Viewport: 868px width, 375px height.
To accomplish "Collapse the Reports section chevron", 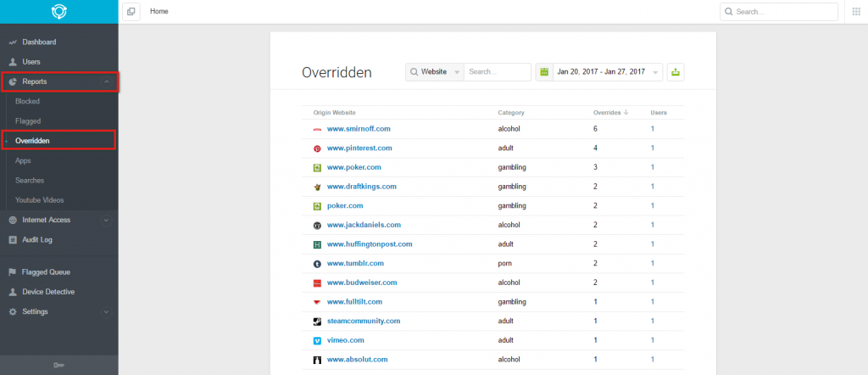I will [107, 82].
